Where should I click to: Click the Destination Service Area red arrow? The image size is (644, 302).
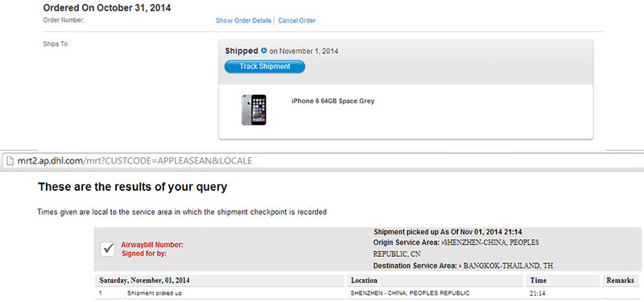point(460,266)
